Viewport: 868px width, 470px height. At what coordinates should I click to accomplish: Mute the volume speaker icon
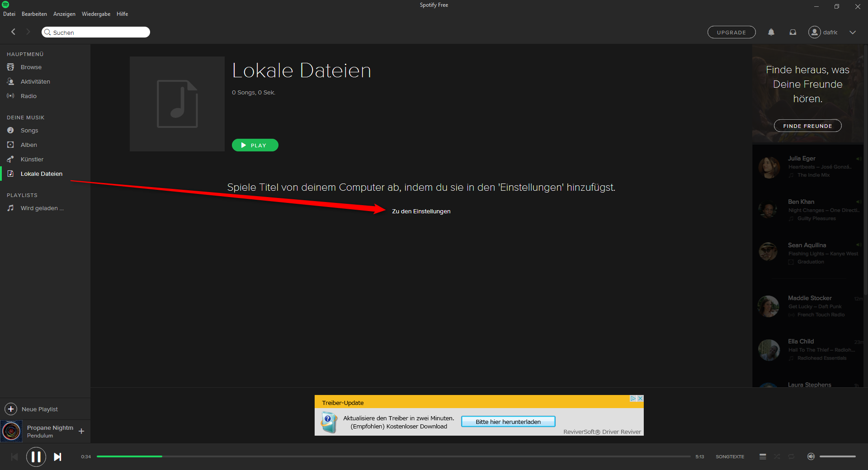(811, 456)
